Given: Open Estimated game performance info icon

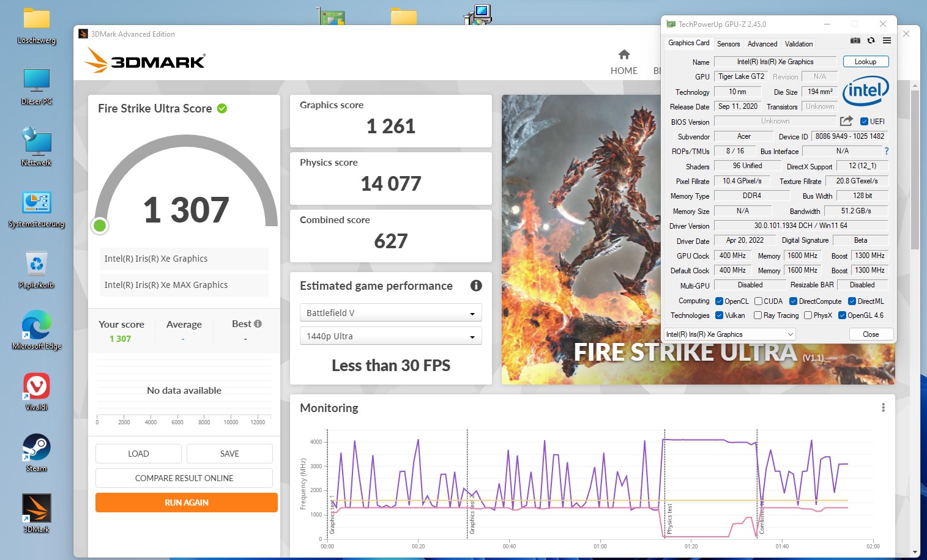Looking at the screenshot, I should [x=476, y=286].
